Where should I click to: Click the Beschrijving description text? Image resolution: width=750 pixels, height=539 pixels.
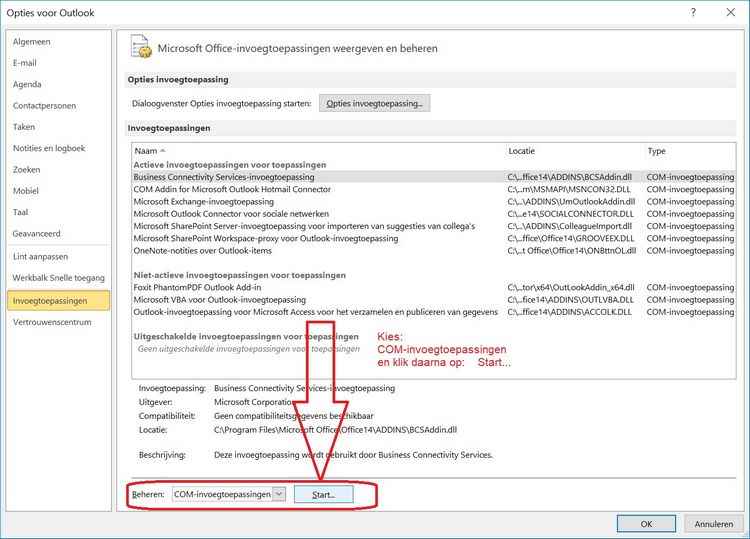(353, 455)
